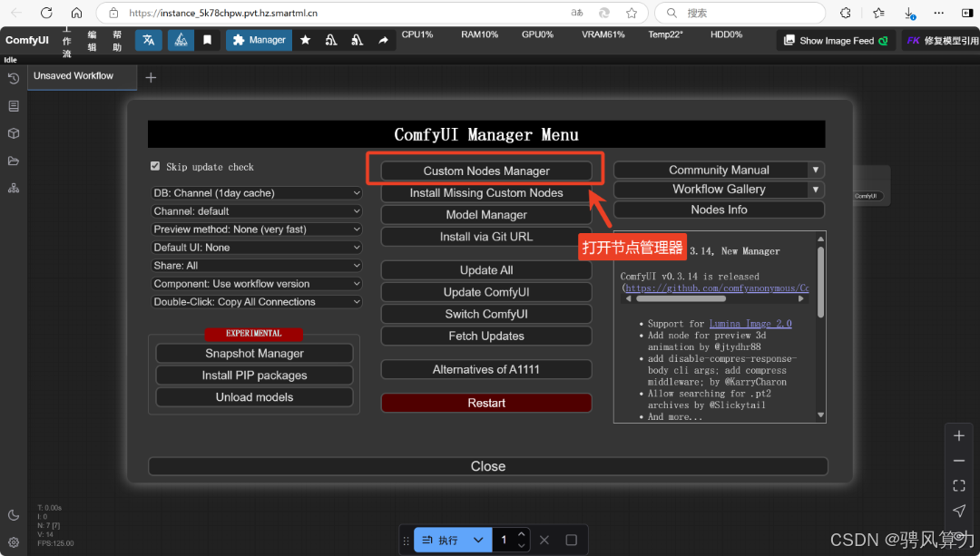
Task: Open Custom Nodes Manager
Action: (x=486, y=171)
